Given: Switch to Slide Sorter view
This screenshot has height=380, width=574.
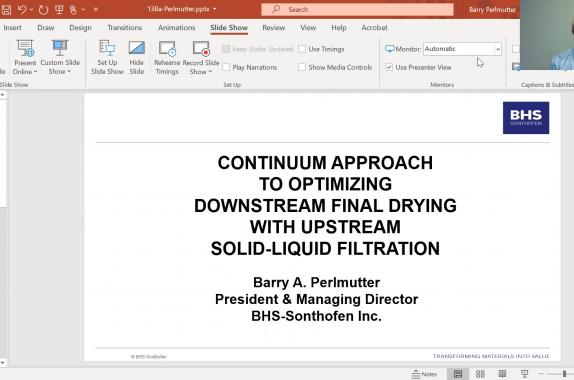Looking at the screenshot, I should 480,374.
